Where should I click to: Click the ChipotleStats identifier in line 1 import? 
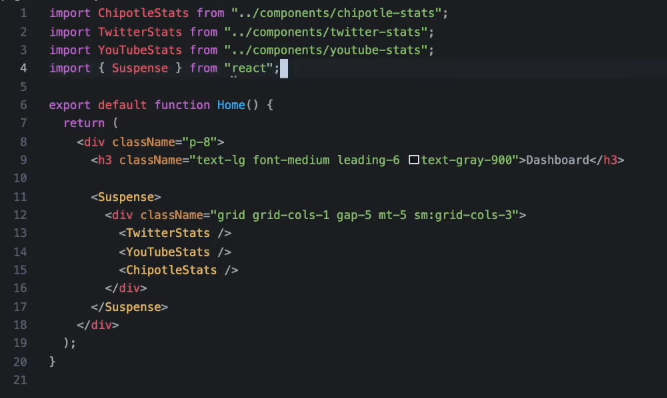143,13
